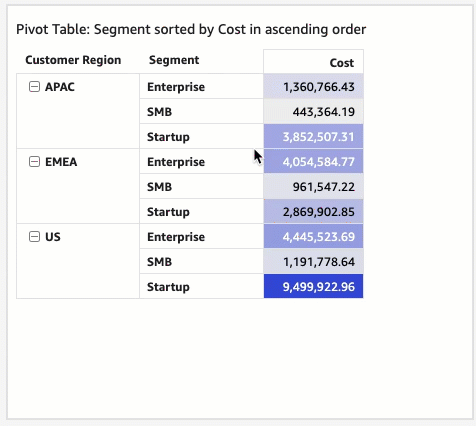Select US Enterprise cost 4,445,523.69
The width and height of the screenshot is (476, 426).
coord(313,237)
